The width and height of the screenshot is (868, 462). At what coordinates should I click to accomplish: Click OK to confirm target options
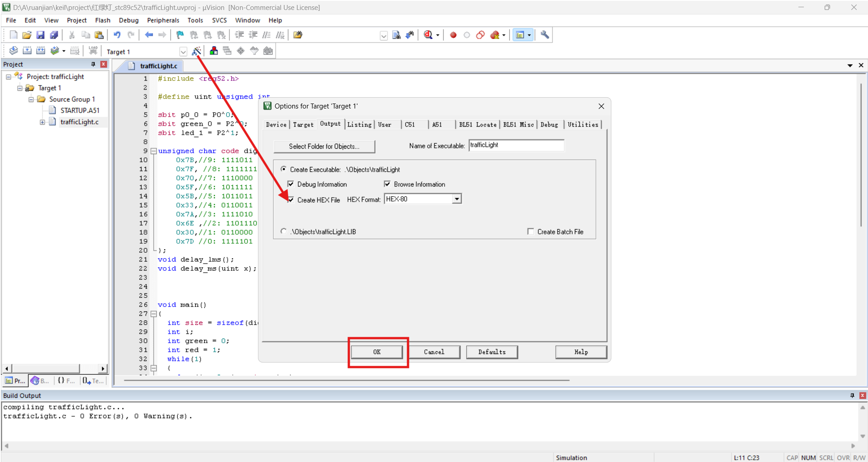(377, 352)
